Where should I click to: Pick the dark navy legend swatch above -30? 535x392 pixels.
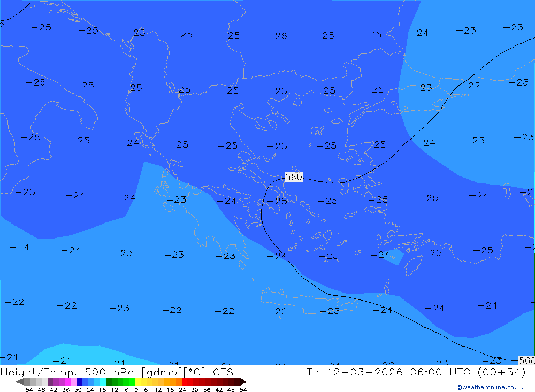[79, 382]
